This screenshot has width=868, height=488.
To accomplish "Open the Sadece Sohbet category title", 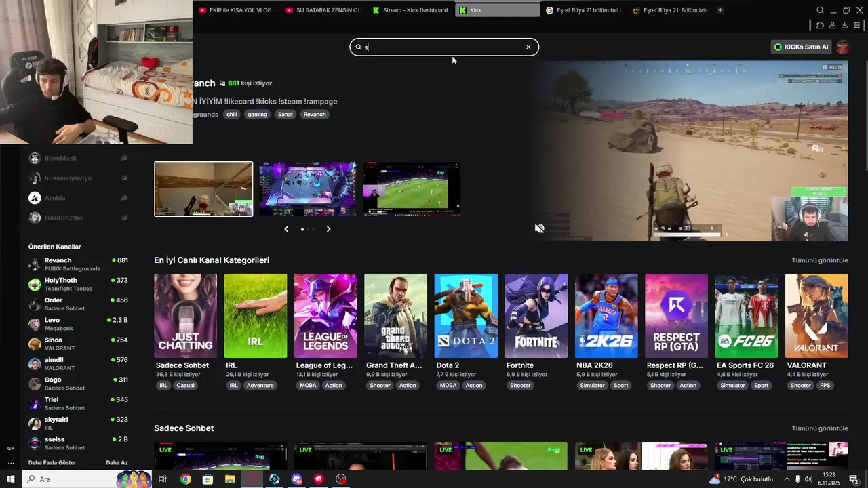I will (184, 428).
